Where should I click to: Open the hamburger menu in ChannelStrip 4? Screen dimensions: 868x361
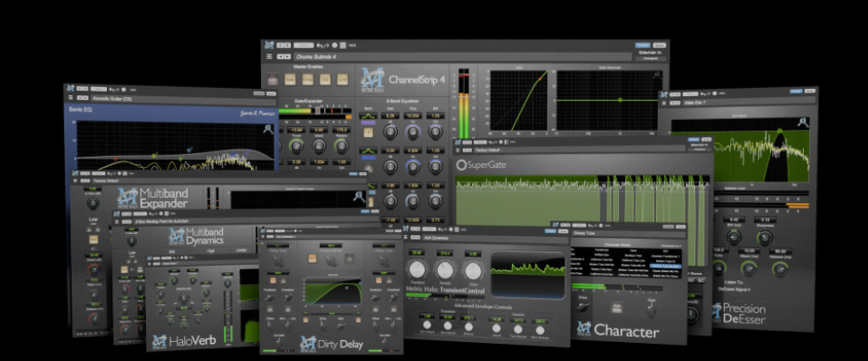pos(269,56)
